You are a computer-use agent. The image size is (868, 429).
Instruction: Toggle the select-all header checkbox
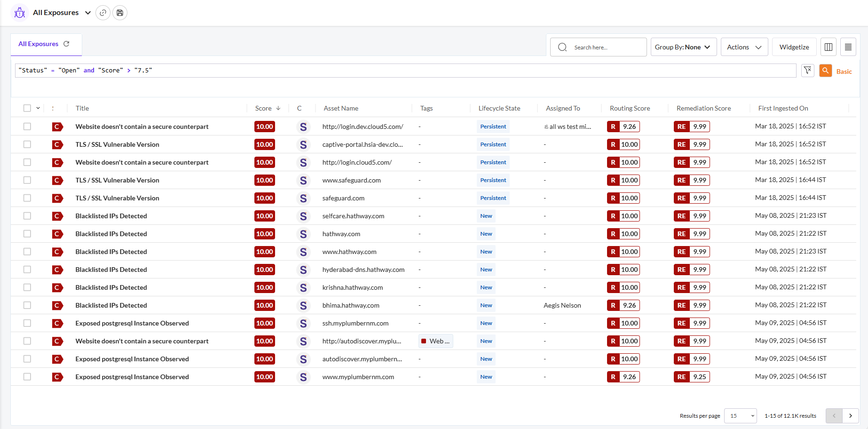27,108
